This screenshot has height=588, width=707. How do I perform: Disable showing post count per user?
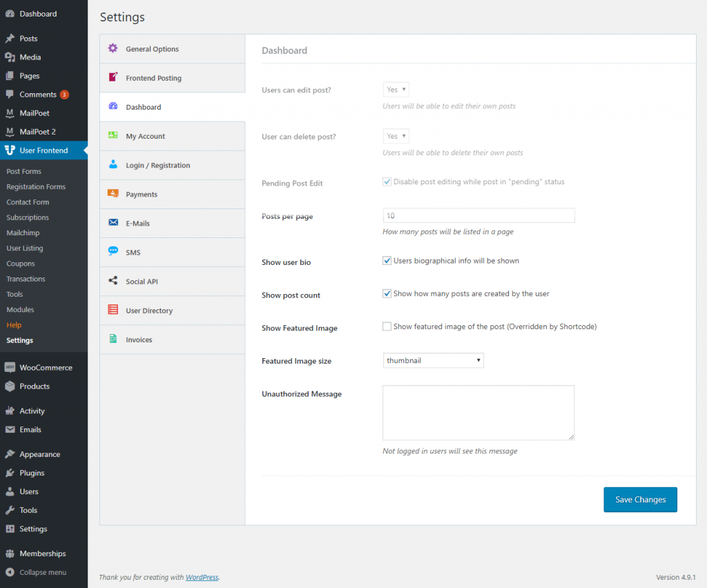click(387, 293)
